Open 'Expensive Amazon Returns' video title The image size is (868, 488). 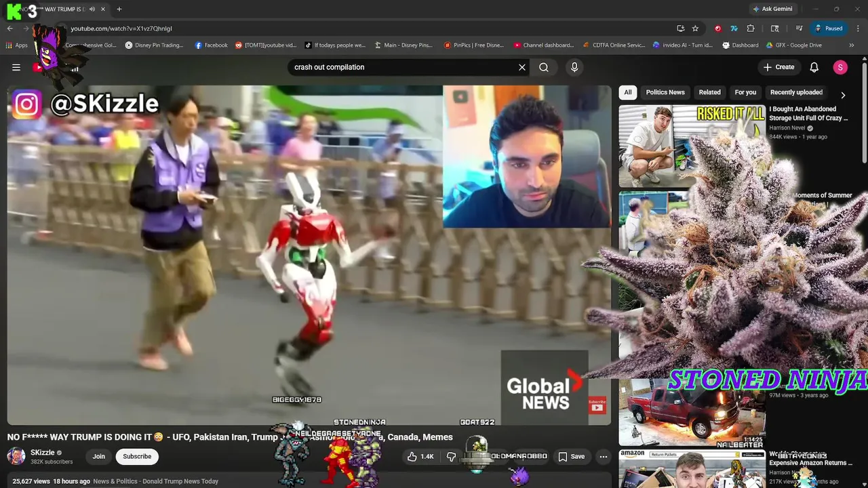coord(810,459)
